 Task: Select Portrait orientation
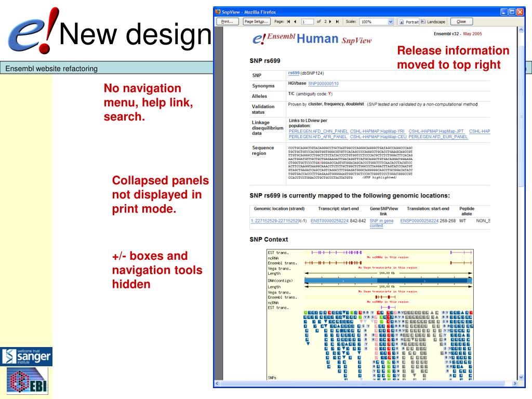tap(409, 22)
